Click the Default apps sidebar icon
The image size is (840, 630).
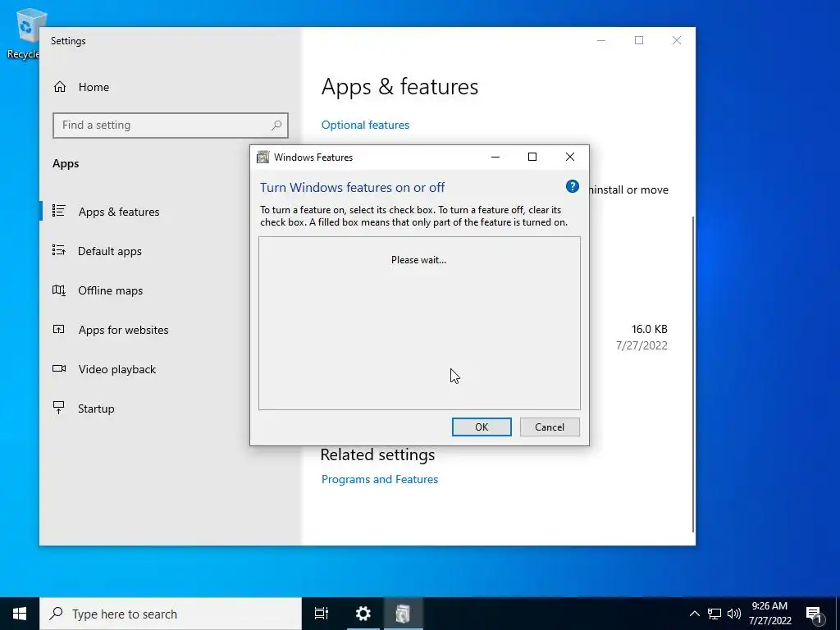[x=59, y=250]
